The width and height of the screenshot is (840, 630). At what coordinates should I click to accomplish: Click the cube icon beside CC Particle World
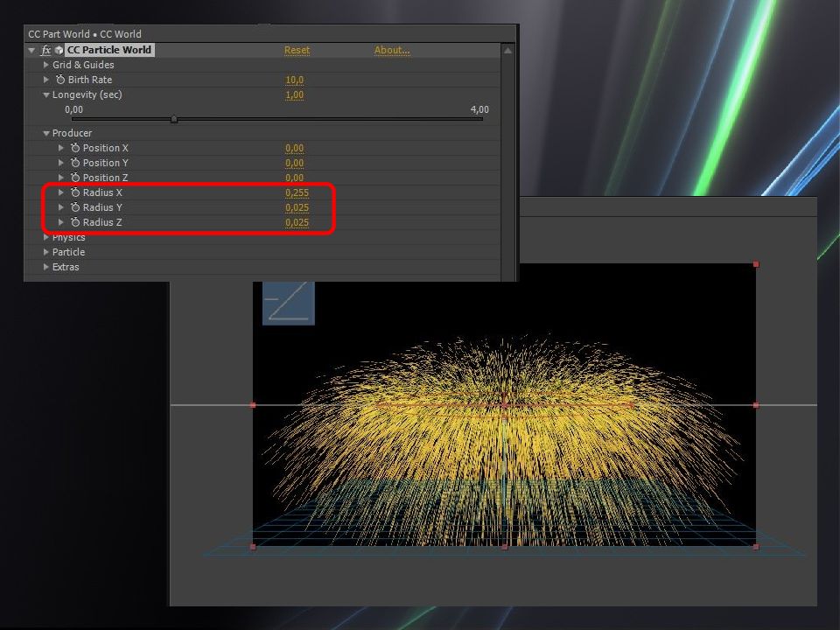59,50
